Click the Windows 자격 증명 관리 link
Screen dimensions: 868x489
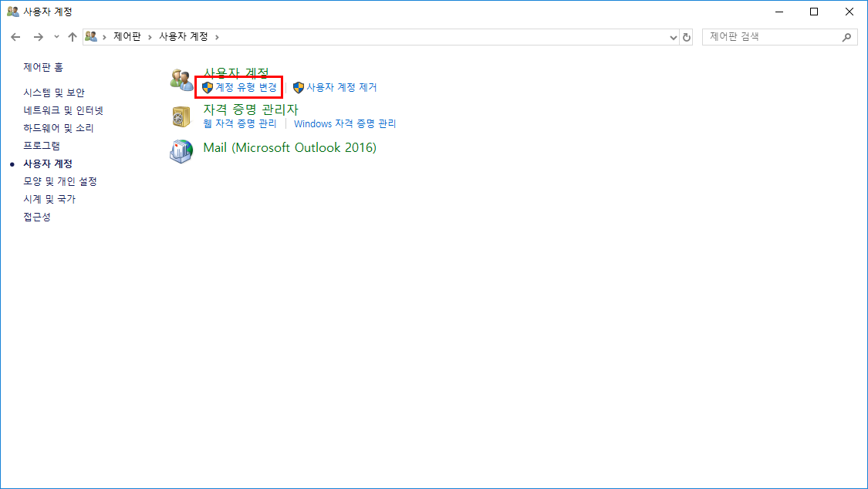click(x=345, y=124)
